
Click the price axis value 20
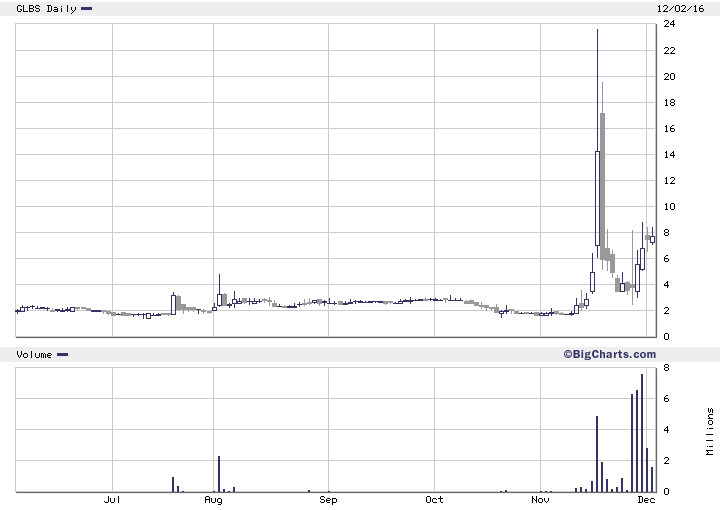[x=669, y=77]
